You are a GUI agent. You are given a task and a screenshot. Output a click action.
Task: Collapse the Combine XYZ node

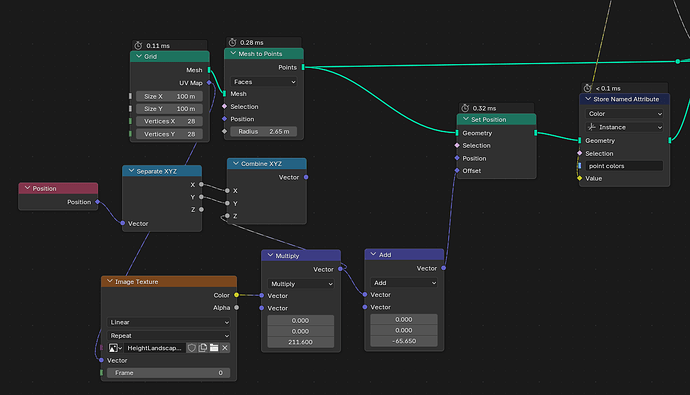(x=235, y=163)
